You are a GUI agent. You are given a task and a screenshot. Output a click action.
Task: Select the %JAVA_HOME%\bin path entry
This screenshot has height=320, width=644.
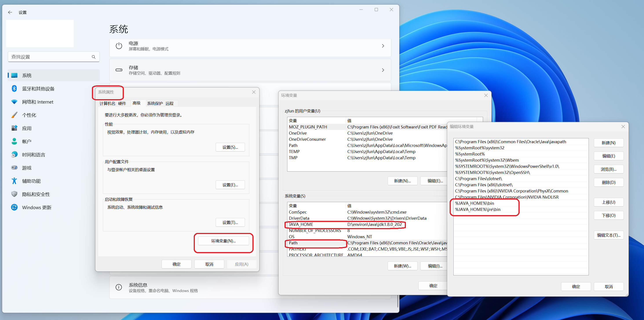coord(474,203)
